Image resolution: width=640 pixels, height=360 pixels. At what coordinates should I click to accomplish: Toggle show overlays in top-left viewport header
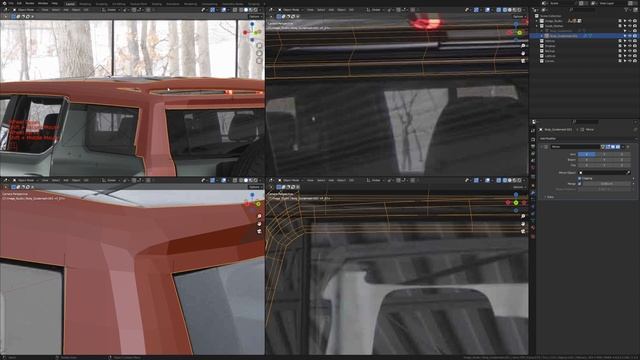pyautogui.click(x=224, y=10)
